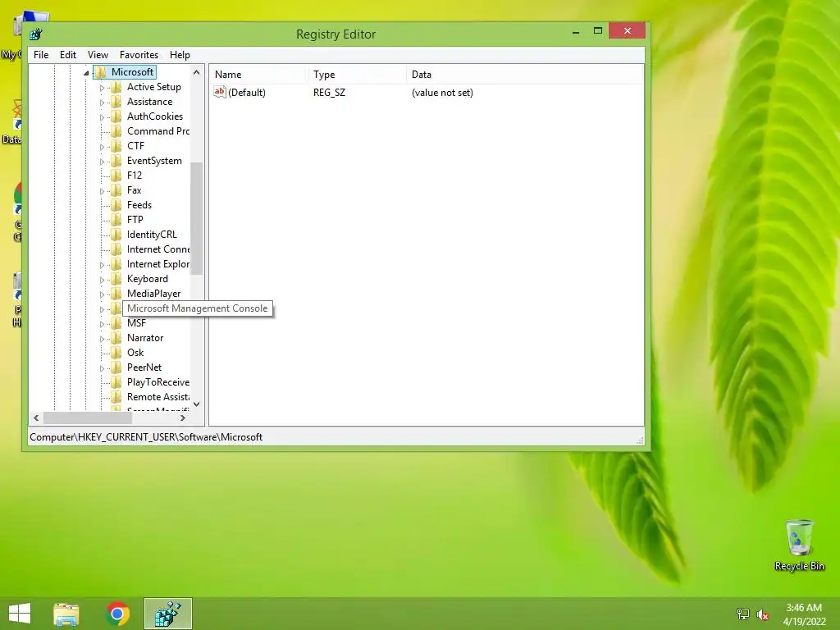The image size is (840, 630).
Task: Select the Internet Explorer key label
Action: [x=158, y=264]
